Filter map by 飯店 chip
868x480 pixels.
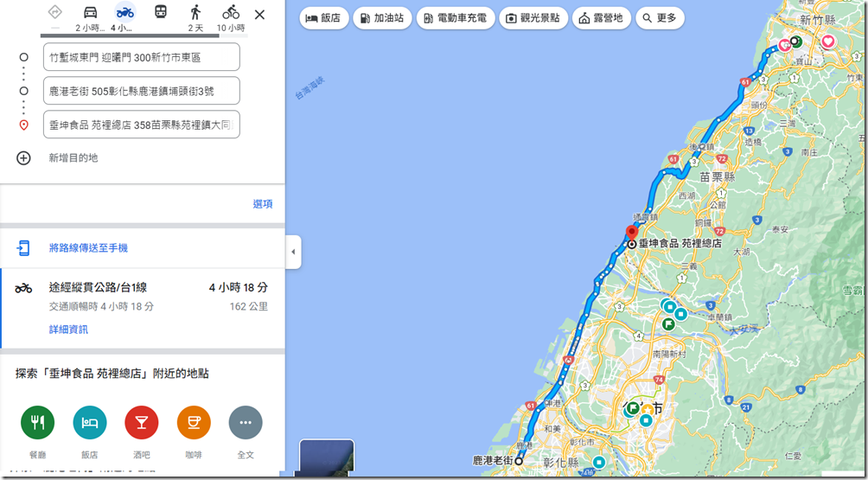tap(324, 18)
